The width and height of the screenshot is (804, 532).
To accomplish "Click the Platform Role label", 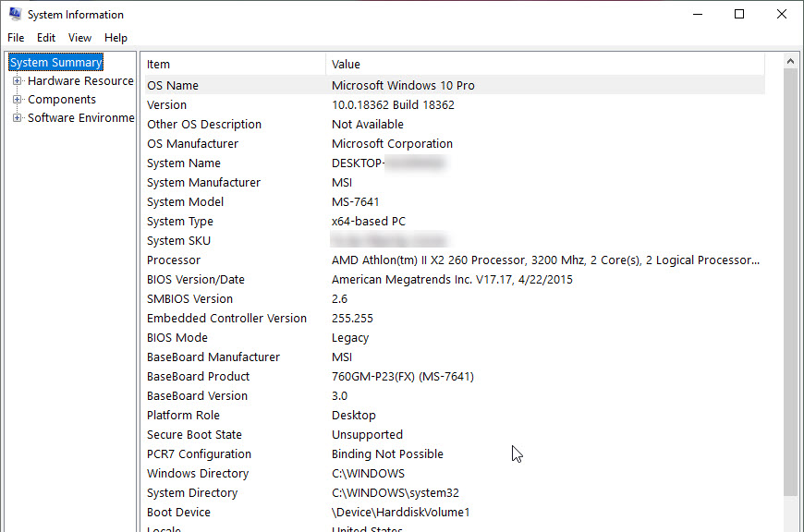I will pyautogui.click(x=183, y=416).
